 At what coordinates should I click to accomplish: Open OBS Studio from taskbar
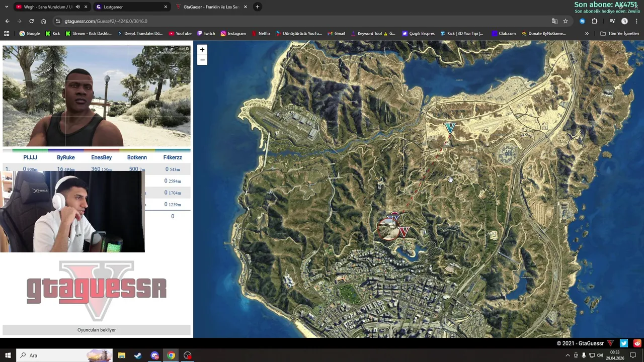click(188, 355)
